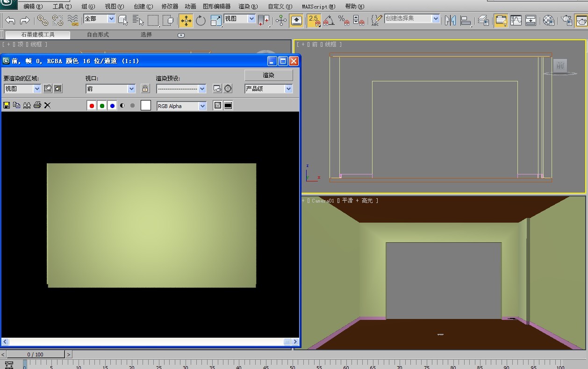
Task: Open the RGB Alpha channel dropdown
Action: click(x=182, y=106)
